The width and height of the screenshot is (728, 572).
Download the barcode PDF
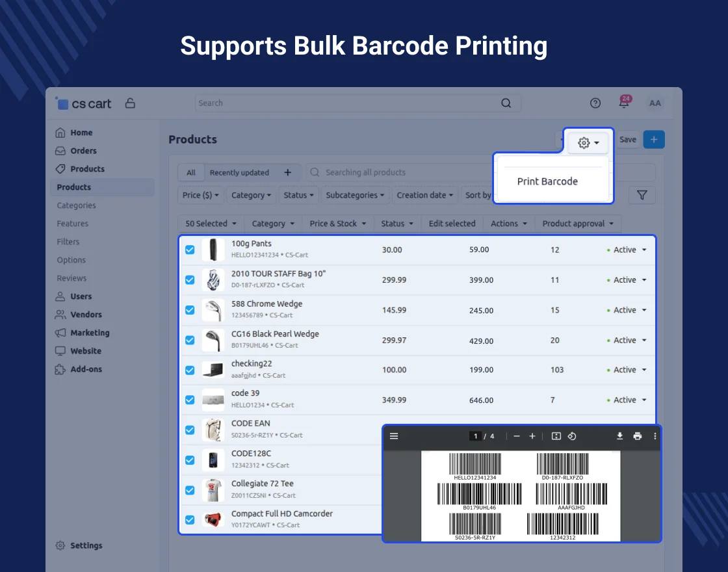[620, 436]
